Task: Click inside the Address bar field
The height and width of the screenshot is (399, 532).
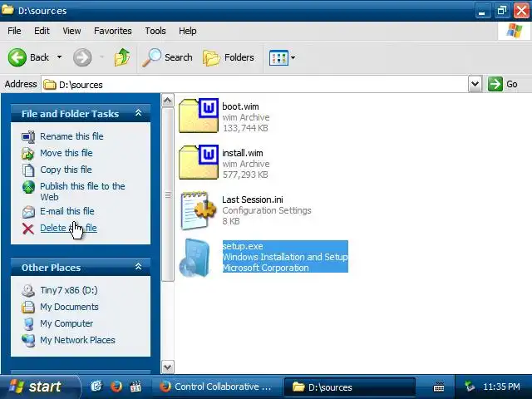Action: 254,85
